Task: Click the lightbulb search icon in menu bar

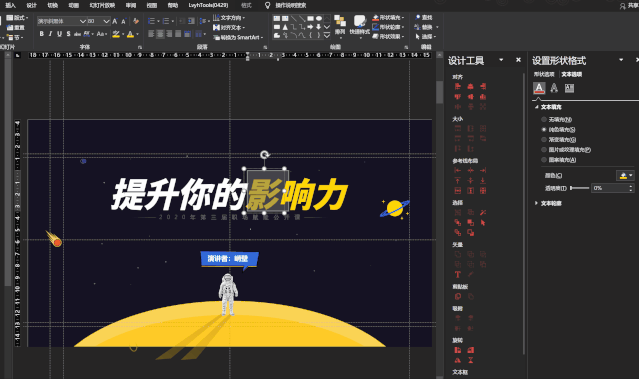Action: pyautogui.click(x=267, y=5)
